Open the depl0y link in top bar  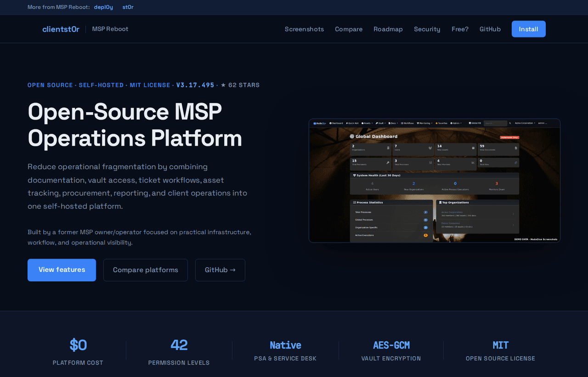click(x=103, y=7)
